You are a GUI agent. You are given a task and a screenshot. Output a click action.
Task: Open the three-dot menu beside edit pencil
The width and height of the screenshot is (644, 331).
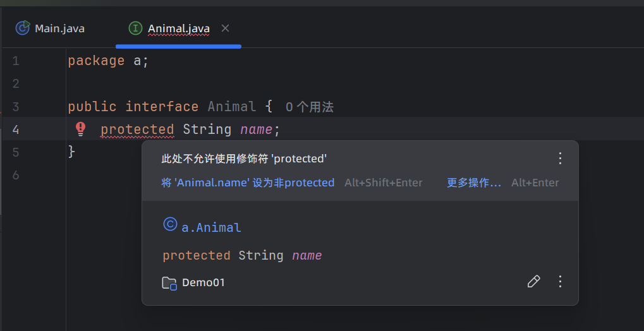(x=559, y=282)
